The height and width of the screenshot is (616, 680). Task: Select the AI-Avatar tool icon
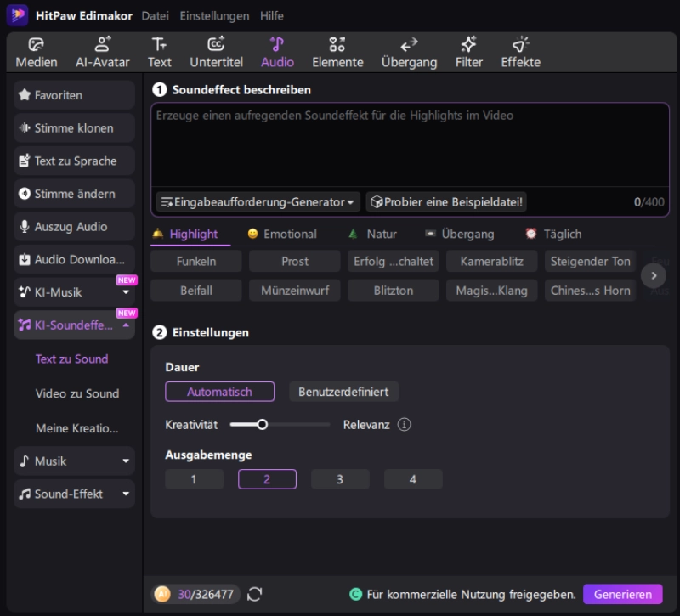(x=102, y=53)
